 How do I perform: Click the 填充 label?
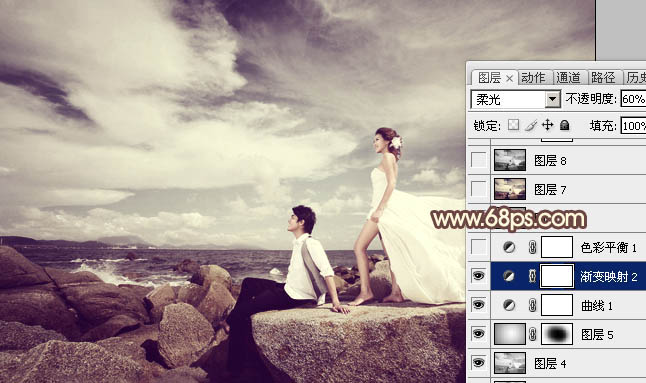pos(603,126)
